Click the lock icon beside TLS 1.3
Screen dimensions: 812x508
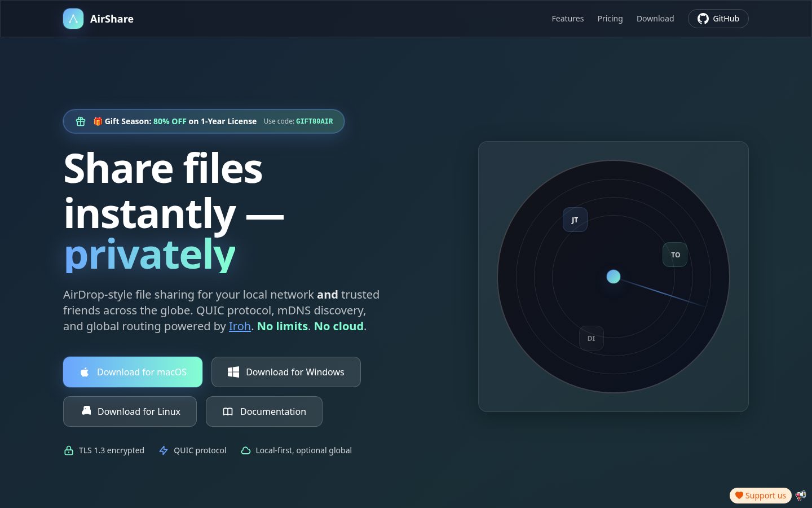[x=69, y=450]
